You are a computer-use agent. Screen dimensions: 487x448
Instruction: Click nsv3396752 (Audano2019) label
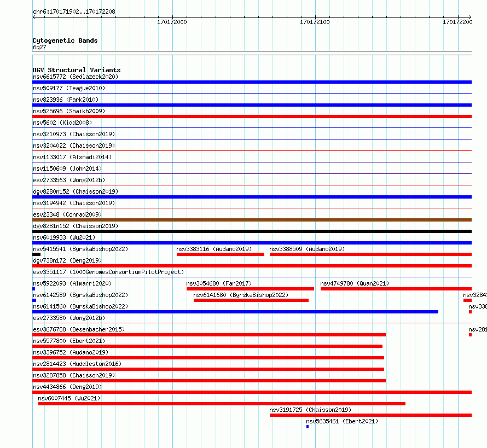coord(71,352)
